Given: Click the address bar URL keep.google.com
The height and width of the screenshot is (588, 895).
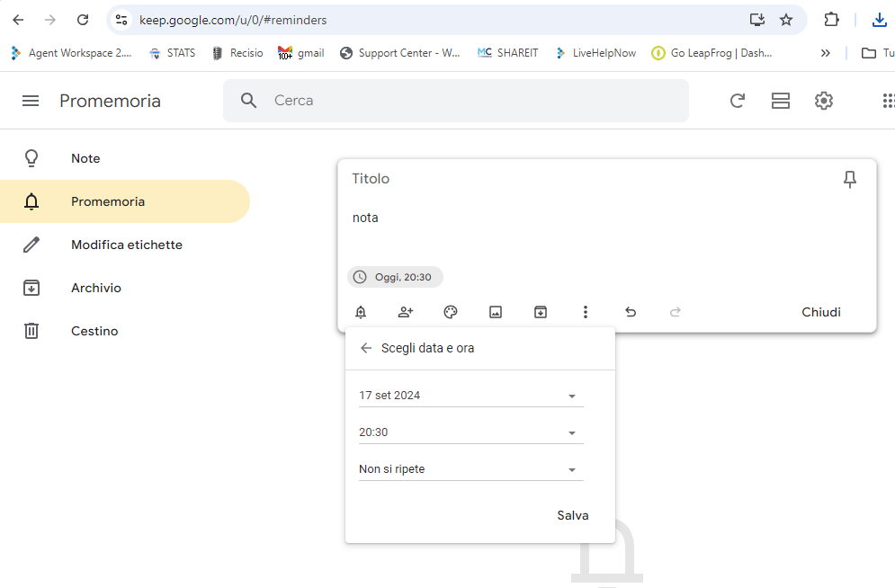Looking at the screenshot, I should point(233,20).
